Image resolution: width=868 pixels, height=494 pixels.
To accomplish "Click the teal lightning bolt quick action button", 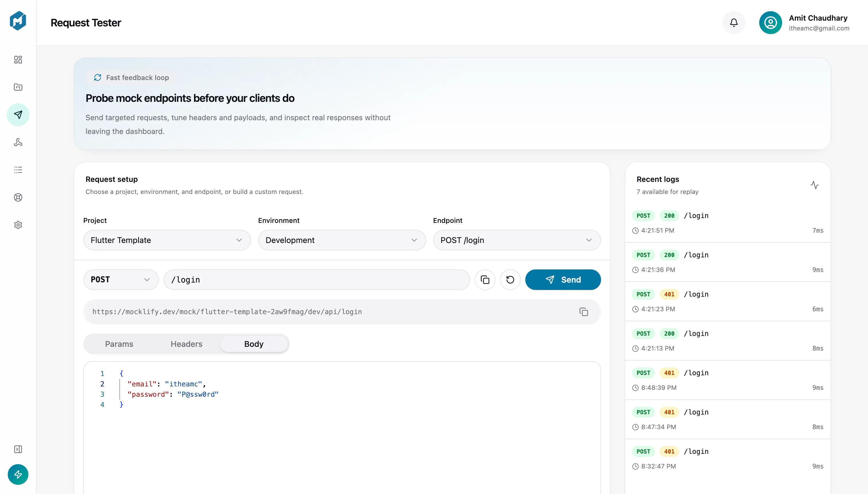I will click(18, 474).
